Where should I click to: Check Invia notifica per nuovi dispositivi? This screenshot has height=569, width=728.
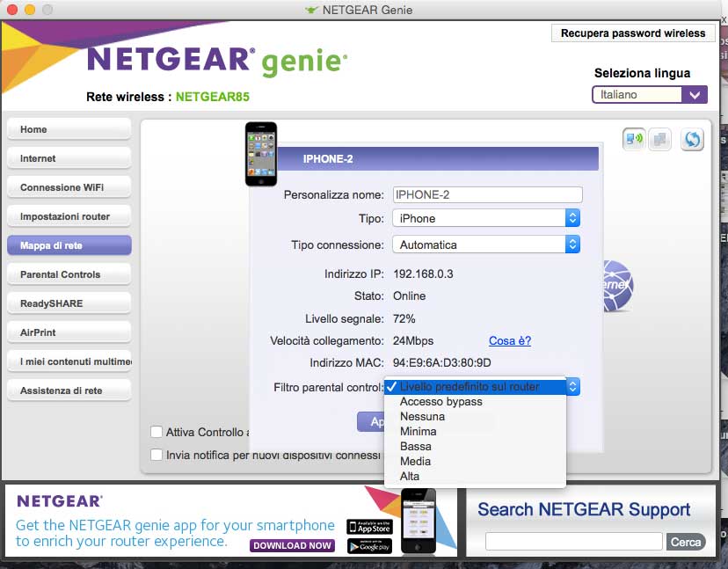[157, 455]
